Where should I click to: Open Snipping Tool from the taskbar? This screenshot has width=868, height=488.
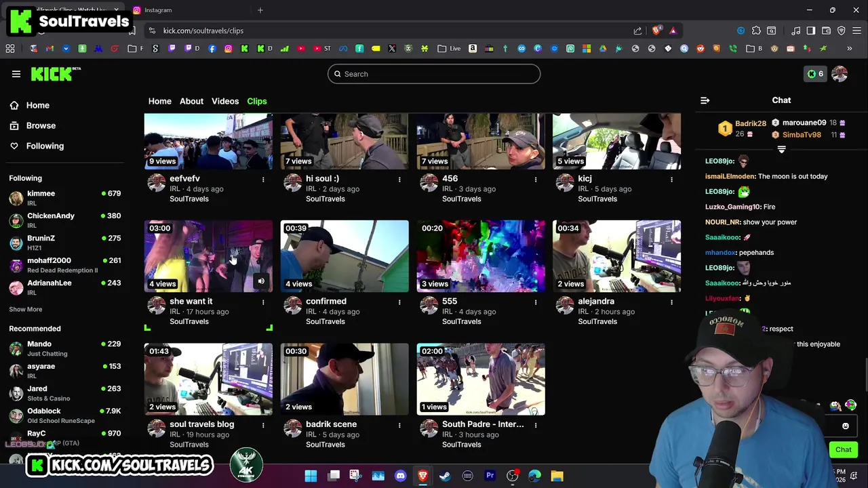click(x=356, y=476)
